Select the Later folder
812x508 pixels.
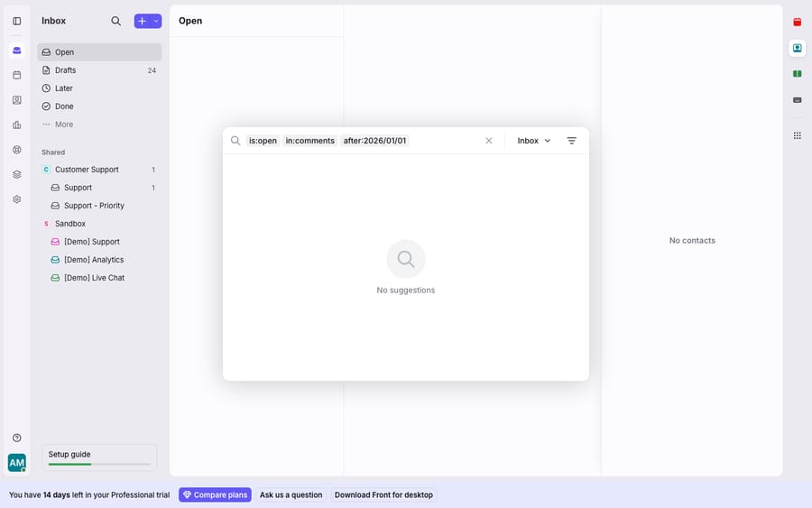(99, 88)
